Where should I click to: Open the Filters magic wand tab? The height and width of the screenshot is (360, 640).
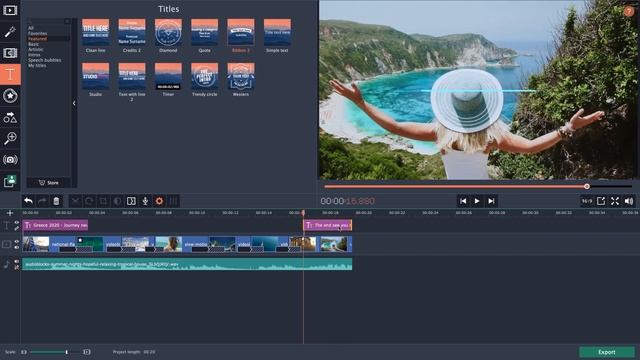click(x=10, y=31)
